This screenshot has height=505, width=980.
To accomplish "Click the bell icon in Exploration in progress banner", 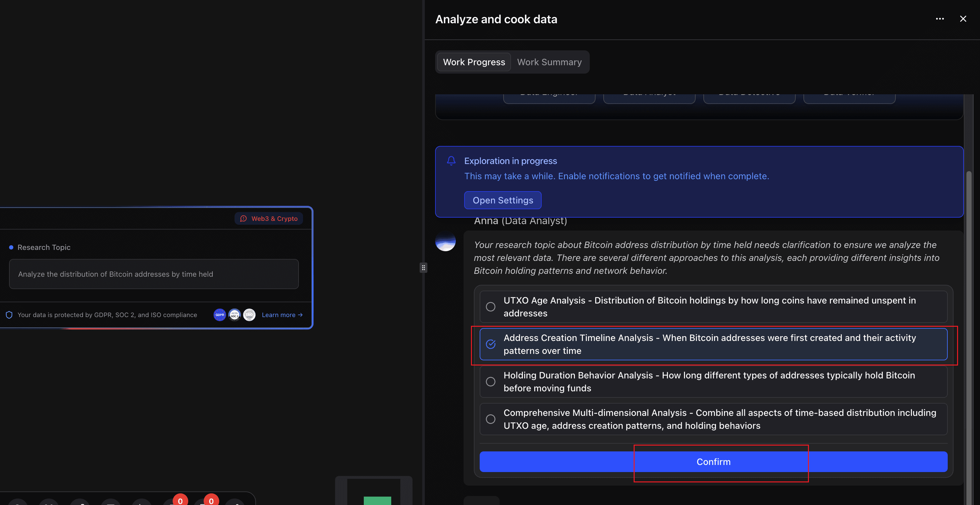I will (x=451, y=160).
